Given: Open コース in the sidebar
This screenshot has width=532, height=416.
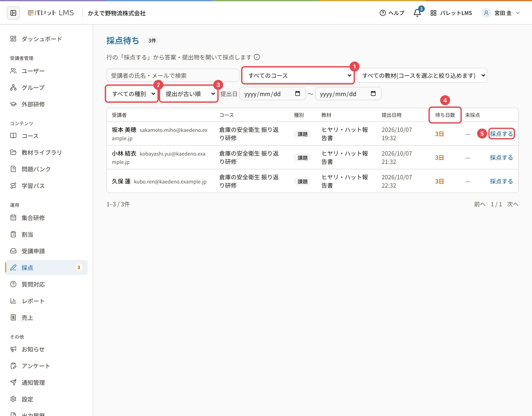Looking at the screenshot, I should pos(46,136).
